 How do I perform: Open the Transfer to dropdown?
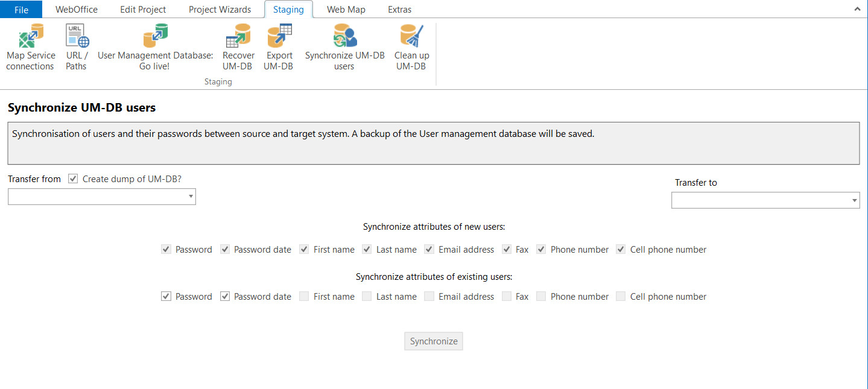[x=854, y=200]
